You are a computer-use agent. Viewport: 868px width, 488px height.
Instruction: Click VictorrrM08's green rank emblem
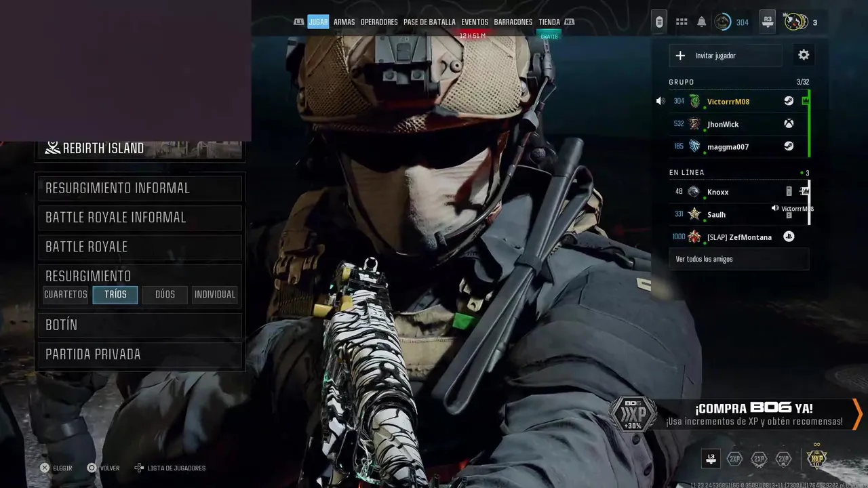(x=694, y=102)
